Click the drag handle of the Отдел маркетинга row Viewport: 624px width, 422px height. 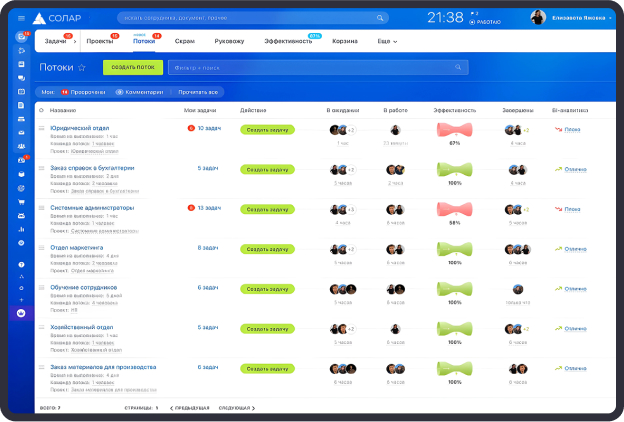pos(41,248)
